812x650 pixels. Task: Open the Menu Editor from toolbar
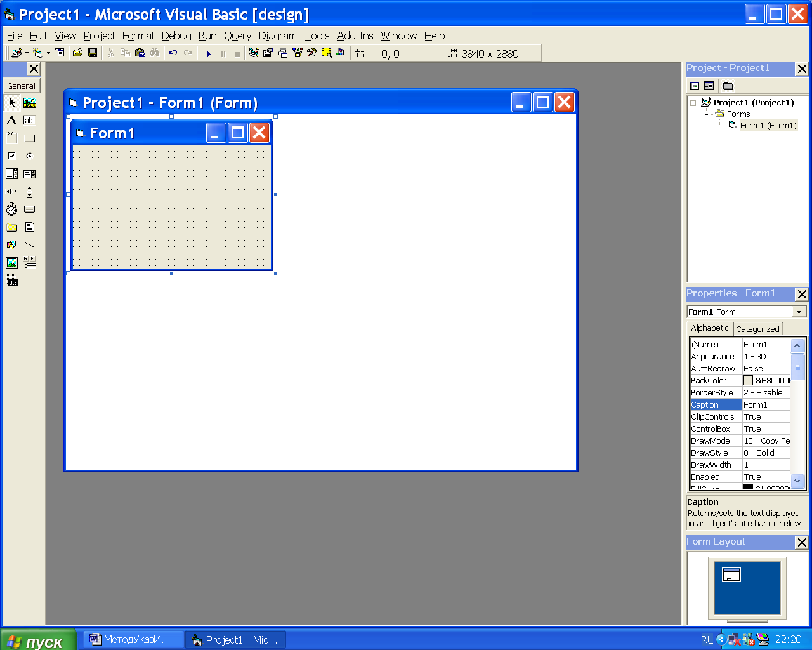60,53
